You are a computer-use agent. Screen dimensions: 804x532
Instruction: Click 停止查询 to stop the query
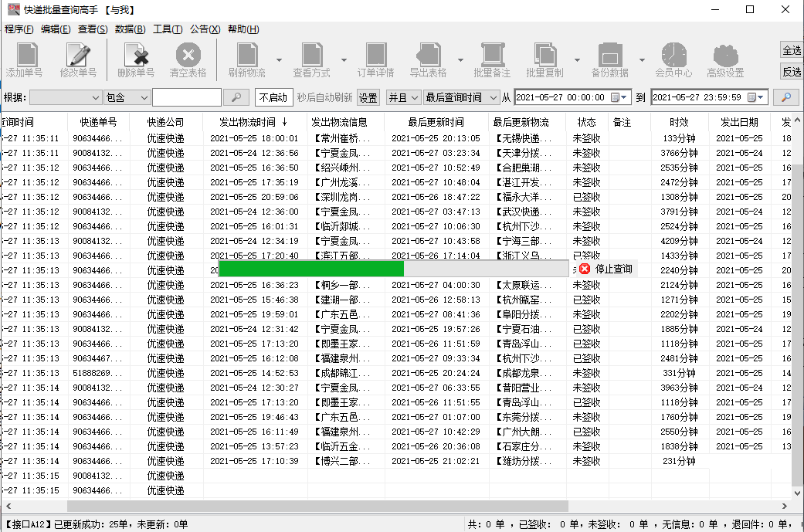[608, 269]
